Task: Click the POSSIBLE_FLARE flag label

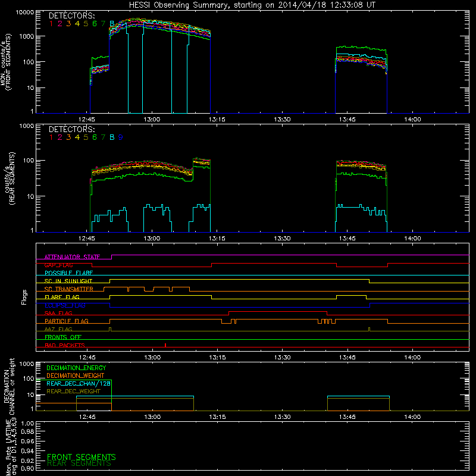Action: pos(68,273)
